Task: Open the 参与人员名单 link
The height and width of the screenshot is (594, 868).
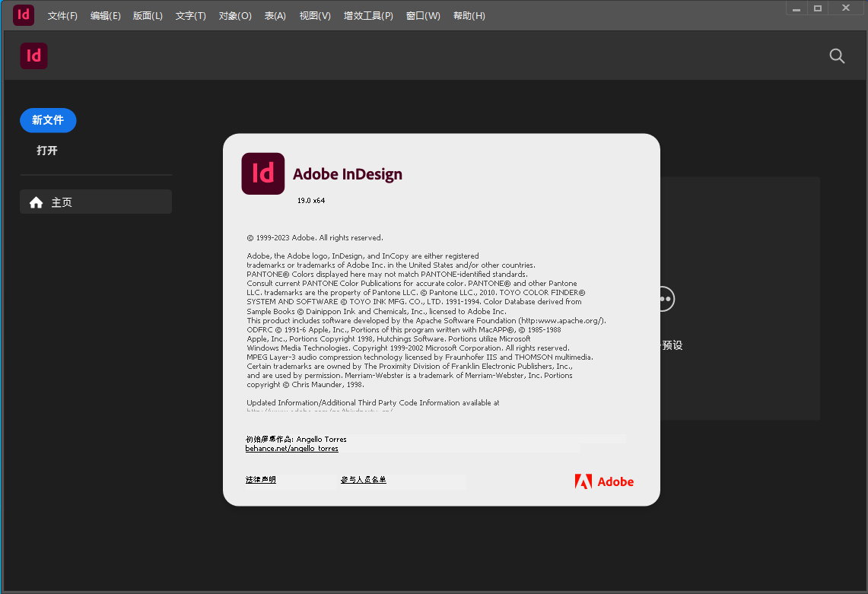Action: (363, 479)
